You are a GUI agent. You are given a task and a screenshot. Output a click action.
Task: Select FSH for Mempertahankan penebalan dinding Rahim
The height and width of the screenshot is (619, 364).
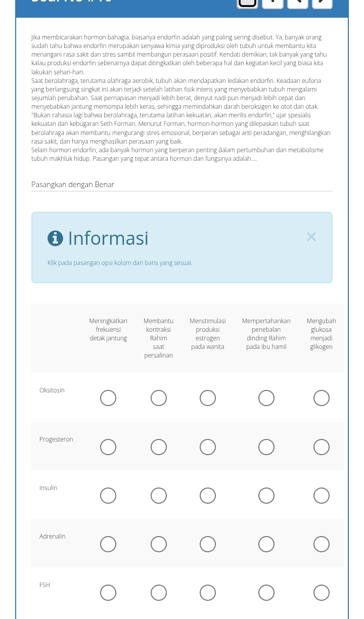266,593
